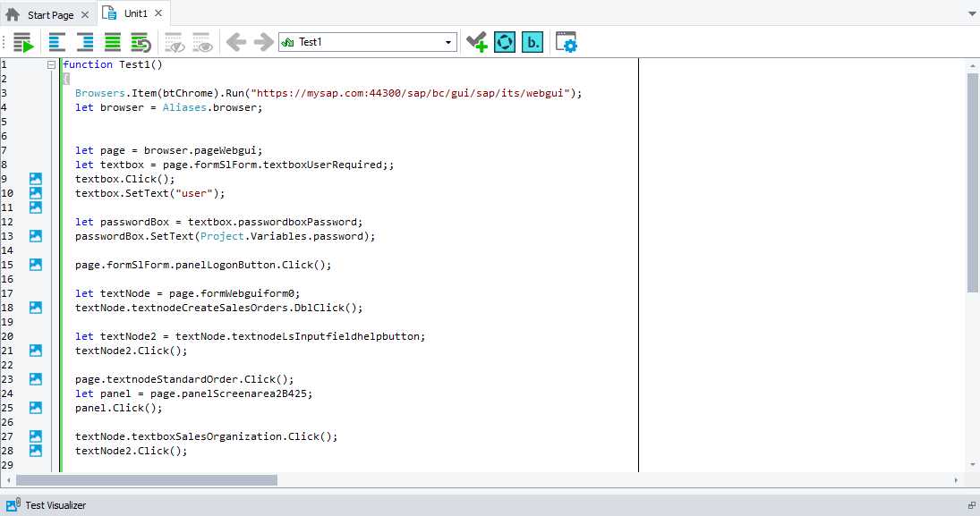980x516 pixels.
Task: Open the tab list chevron at top right
Action: click(970, 13)
